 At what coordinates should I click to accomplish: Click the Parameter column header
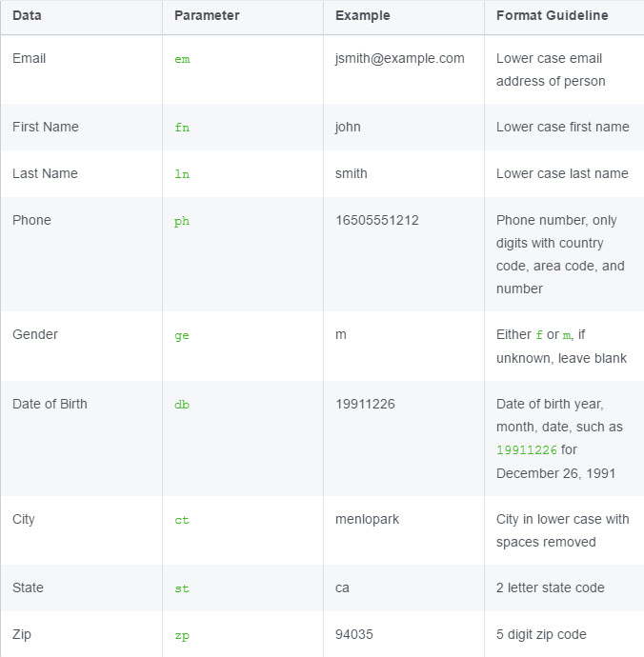click(207, 15)
